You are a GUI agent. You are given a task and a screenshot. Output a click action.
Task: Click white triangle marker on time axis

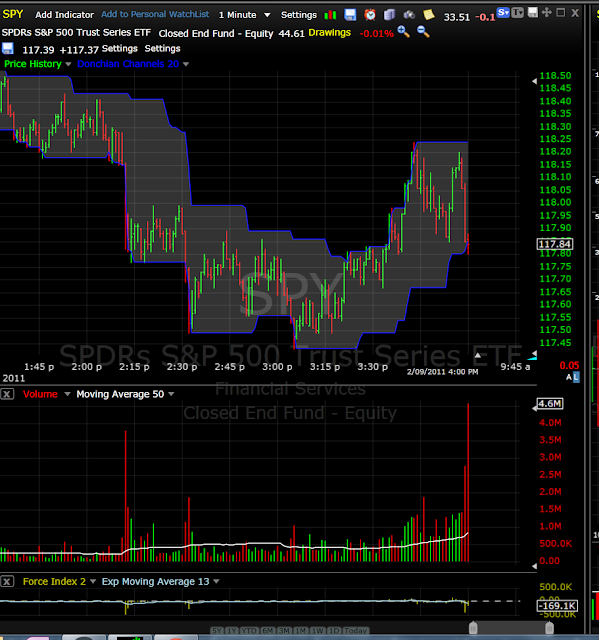tap(477, 355)
